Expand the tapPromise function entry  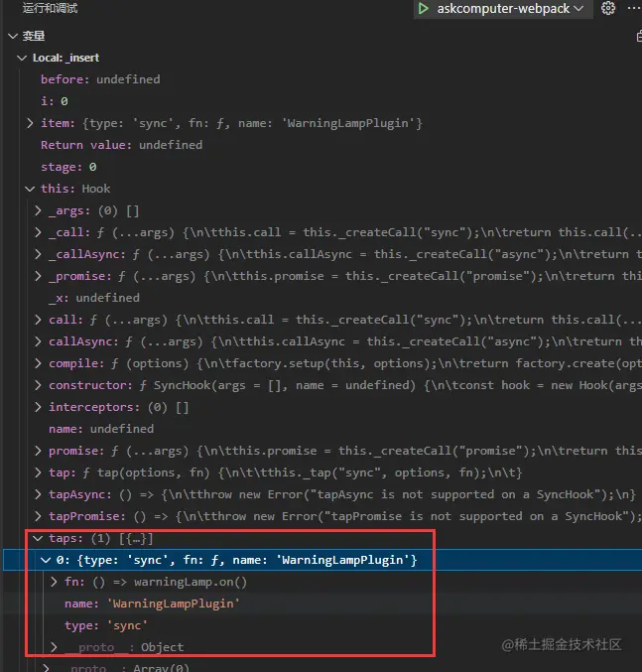point(38,516)
